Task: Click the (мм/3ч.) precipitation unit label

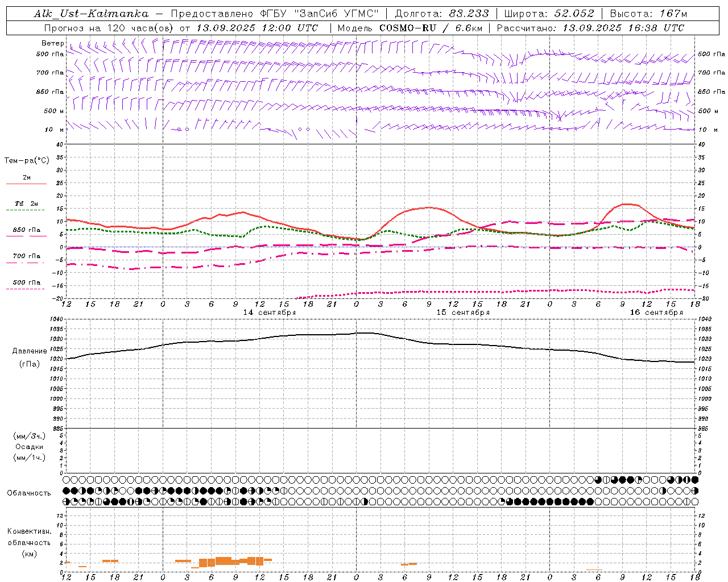Action: 30,436
